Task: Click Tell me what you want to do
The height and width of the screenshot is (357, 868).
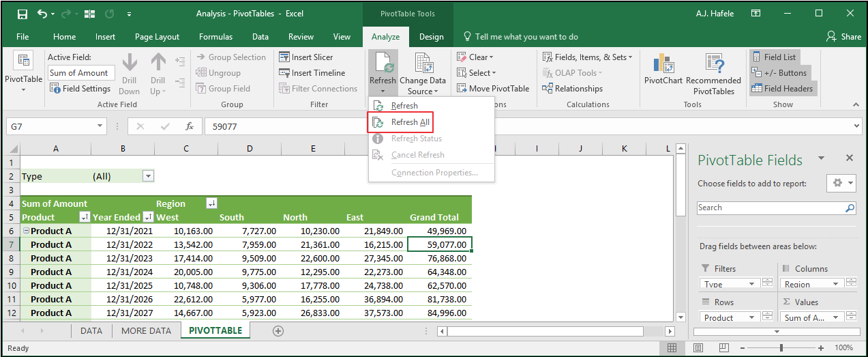Action: click(520, 37)
